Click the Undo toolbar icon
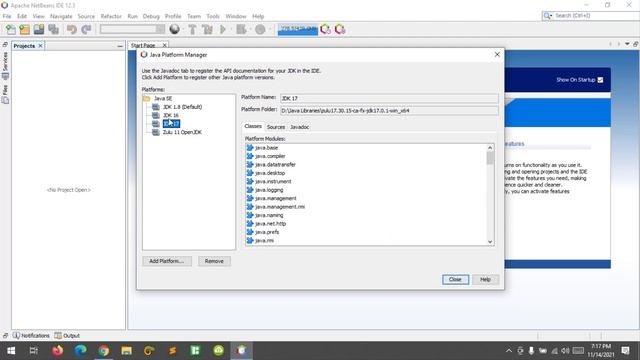 (x=72, y=29)
